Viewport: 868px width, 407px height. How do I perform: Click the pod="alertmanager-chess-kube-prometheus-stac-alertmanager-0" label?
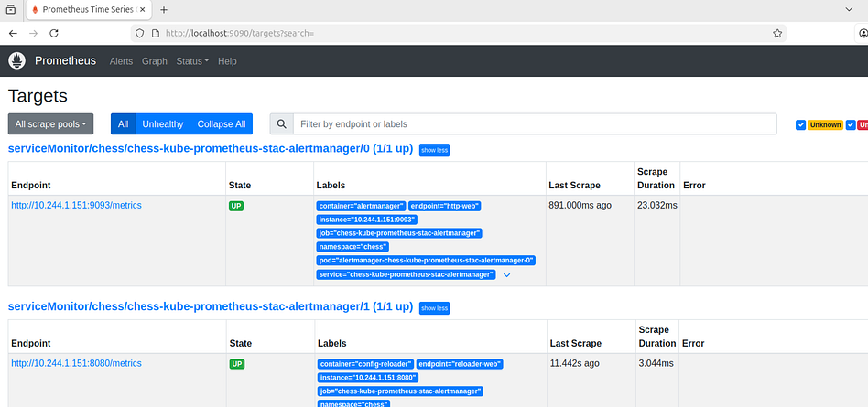pos(427,260)
